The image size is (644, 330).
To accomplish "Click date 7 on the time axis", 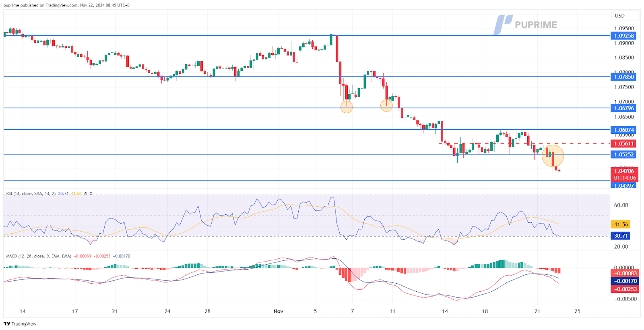I will [352, 311].
